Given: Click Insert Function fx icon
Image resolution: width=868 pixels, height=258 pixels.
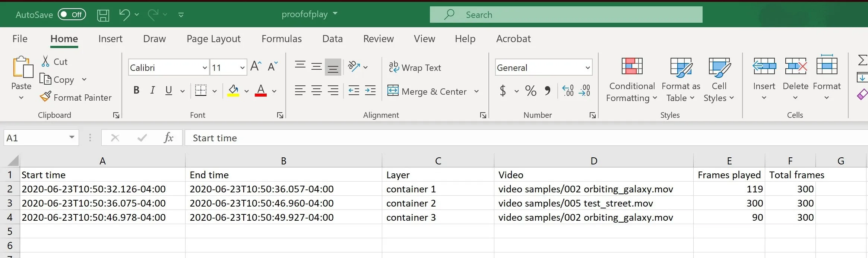Looking at the screenshot, I should (168, 138).
